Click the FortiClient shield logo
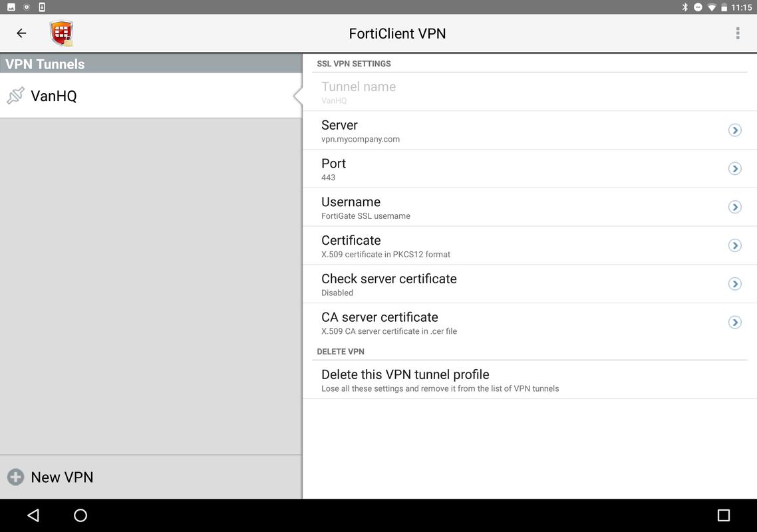The width and height of the screenshot is (757, 532). coord(61,33)
